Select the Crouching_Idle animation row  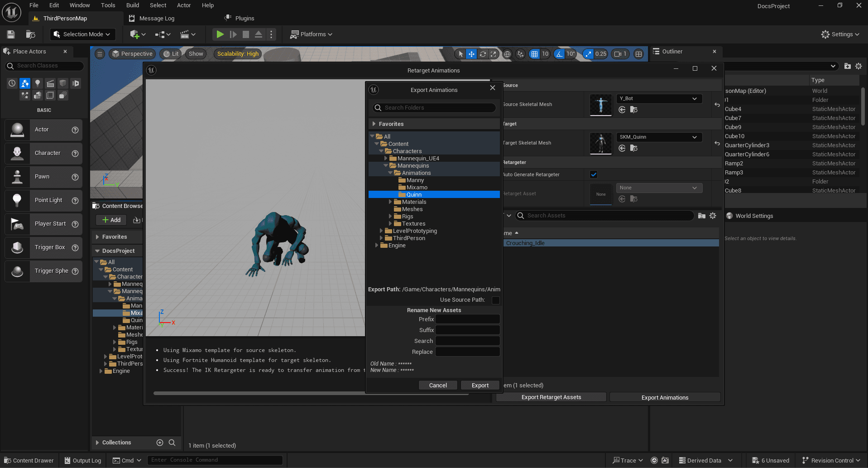(611, 243)
